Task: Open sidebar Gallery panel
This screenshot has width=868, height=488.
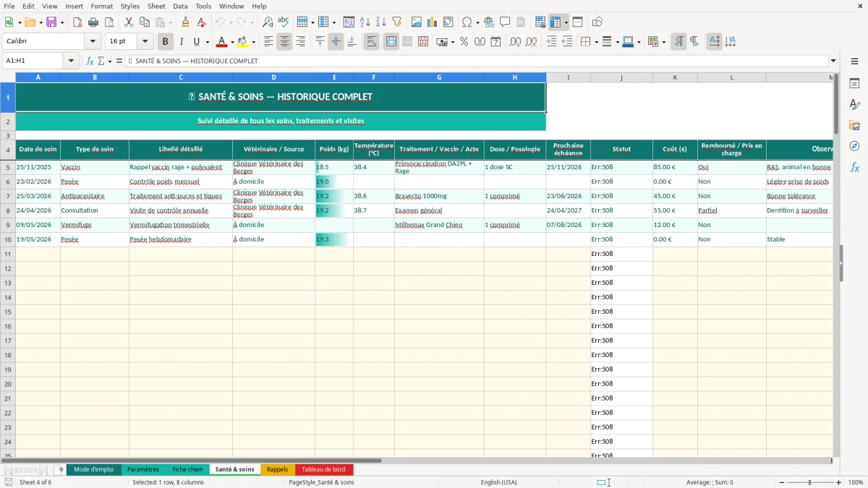Action: click(x=854, y=125)
